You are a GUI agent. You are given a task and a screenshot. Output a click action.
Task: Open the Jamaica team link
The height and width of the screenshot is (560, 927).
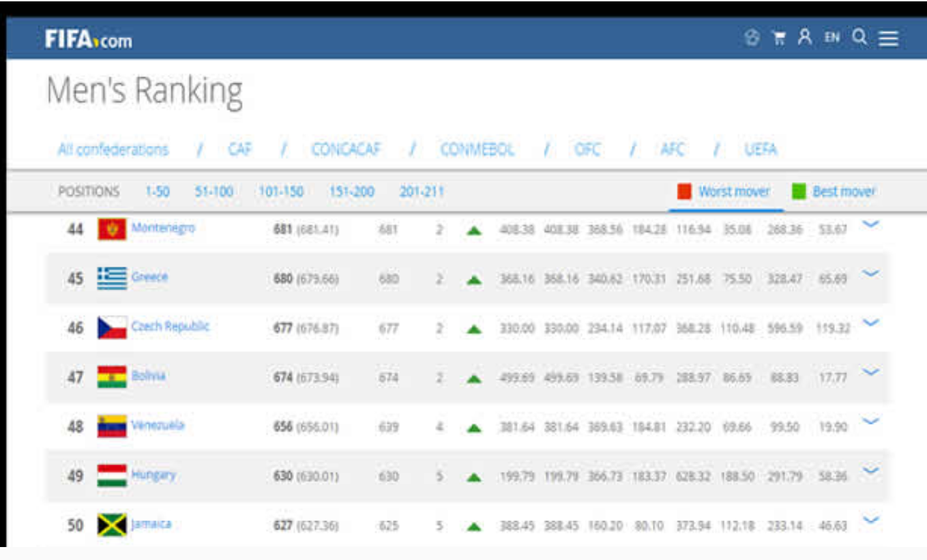(x=151, y=524)
